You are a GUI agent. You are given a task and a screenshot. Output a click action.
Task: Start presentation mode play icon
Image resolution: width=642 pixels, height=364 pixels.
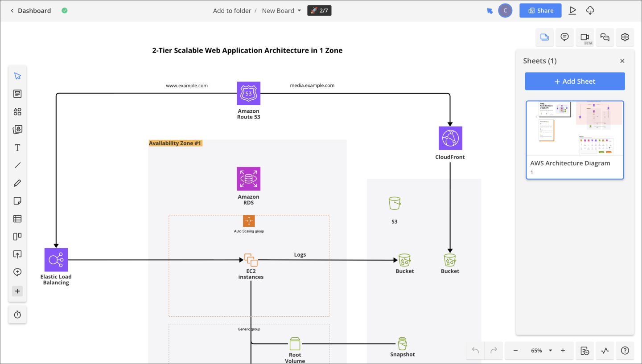572,11
